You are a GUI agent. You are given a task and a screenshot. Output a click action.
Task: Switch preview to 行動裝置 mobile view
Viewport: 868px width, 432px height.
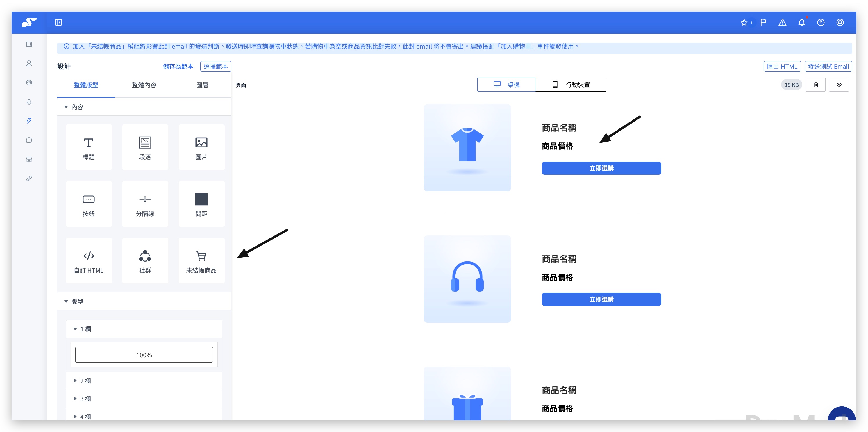point(571,85)
